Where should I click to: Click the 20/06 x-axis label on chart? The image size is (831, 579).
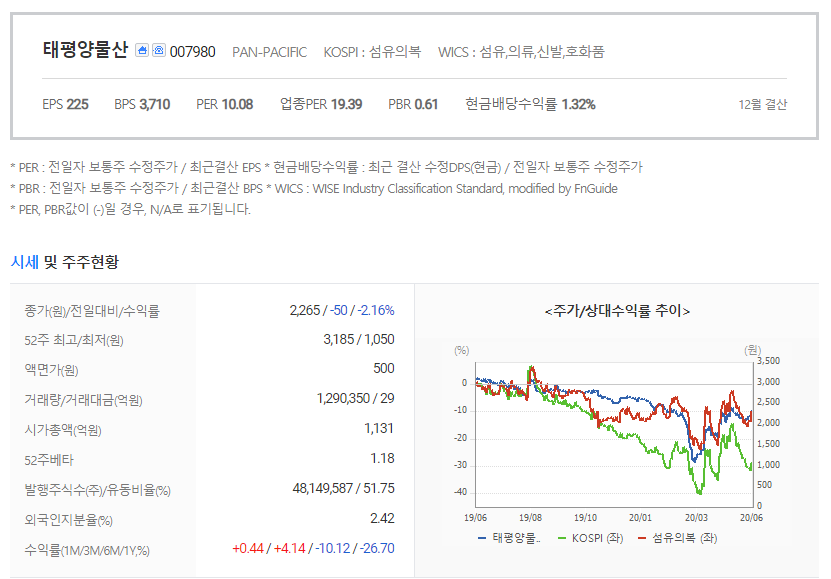pyautogui.click(x=752, y=518)
